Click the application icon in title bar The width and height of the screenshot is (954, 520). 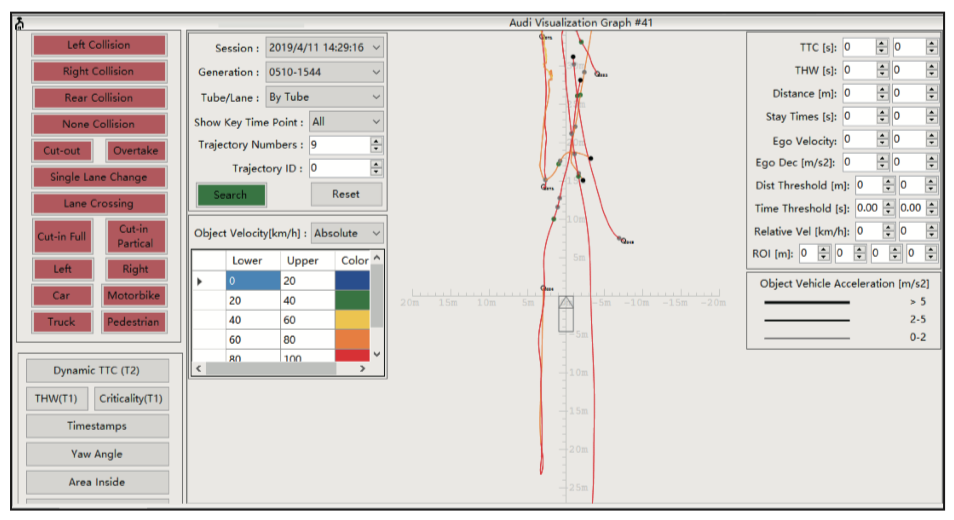click(19, 24)
